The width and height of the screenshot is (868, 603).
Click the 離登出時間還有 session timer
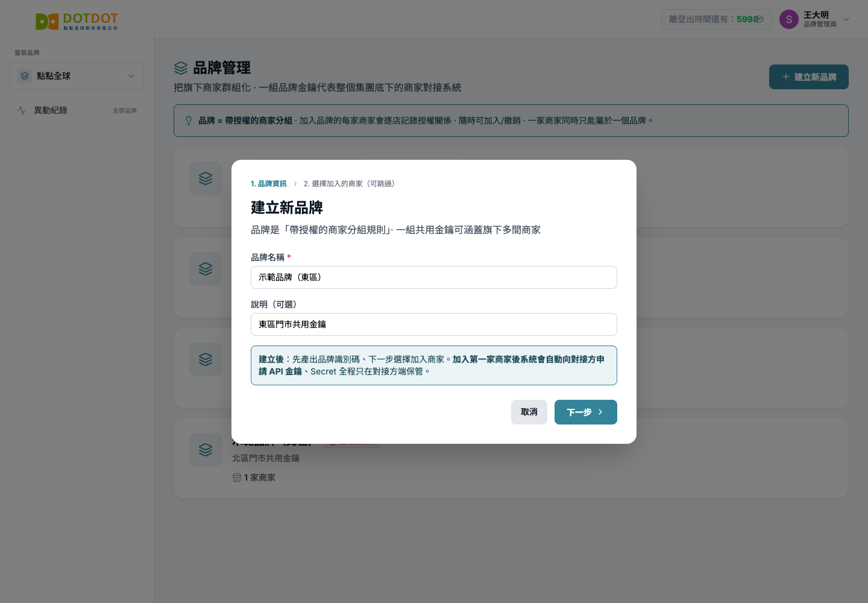(x=717, y=19)
